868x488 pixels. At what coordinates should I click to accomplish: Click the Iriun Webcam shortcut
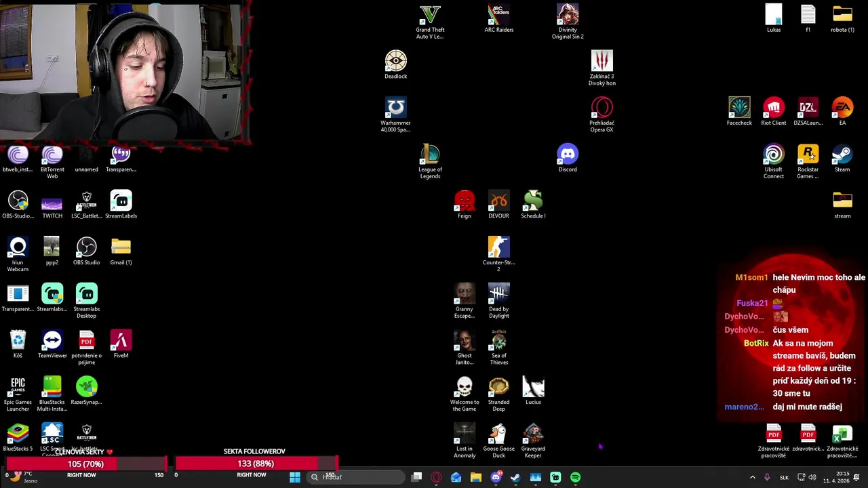pos(18,254)
